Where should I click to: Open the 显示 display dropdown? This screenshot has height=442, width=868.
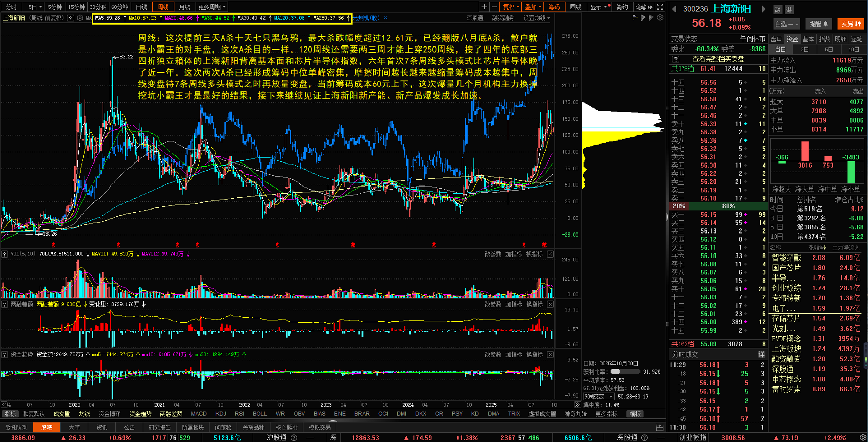[600, 7]
